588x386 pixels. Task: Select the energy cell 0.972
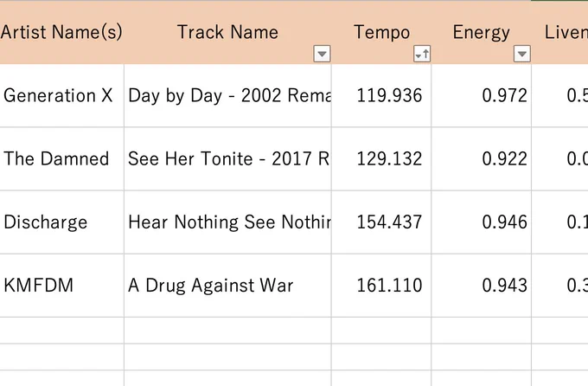click(x=482, y=95)
